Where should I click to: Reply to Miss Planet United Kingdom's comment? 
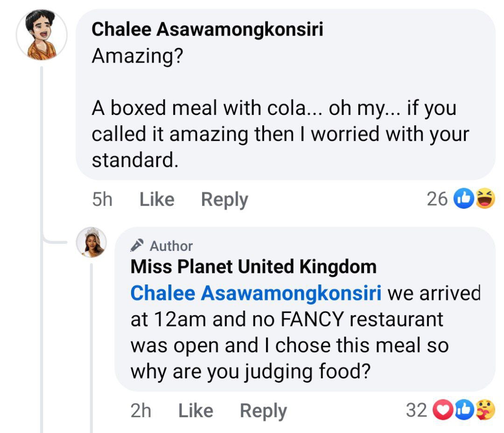coord(263,411)
